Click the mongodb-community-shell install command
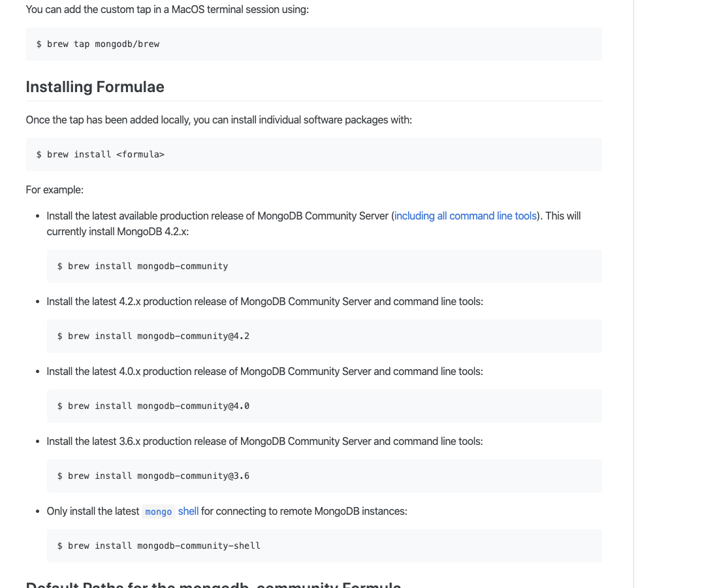 (x=324, y=546)
